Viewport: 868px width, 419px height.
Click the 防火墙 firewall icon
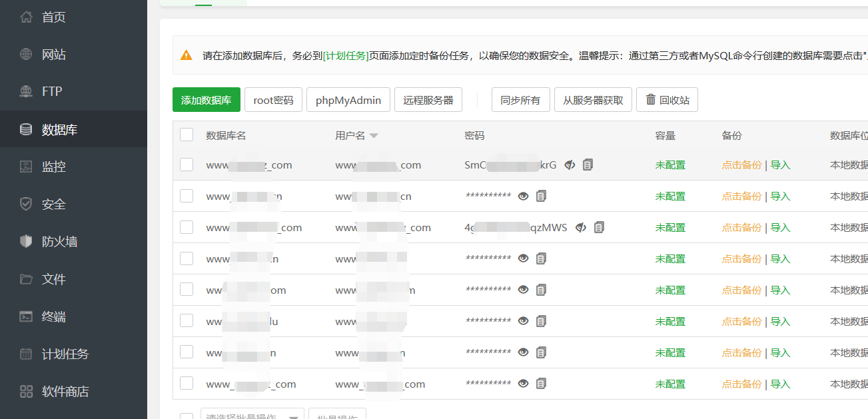click(x=26, y=242)
